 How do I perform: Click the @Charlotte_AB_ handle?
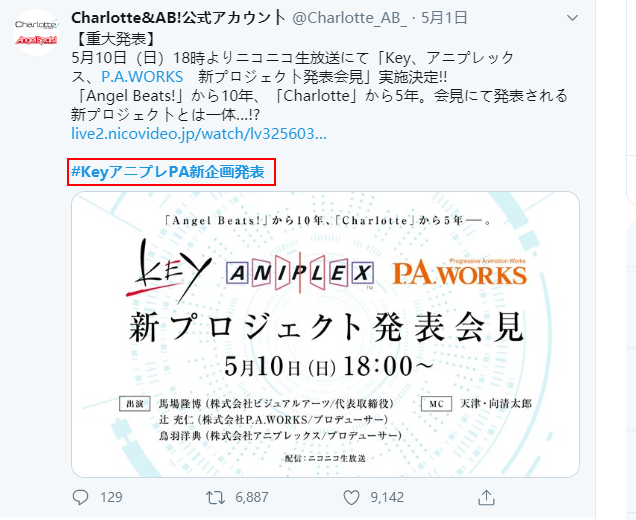coord(350,18)
